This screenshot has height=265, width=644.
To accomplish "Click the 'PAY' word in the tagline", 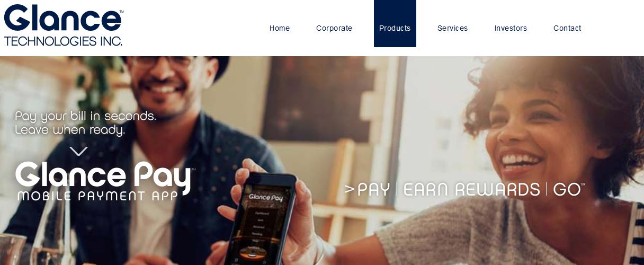I will tap(373, 190).
